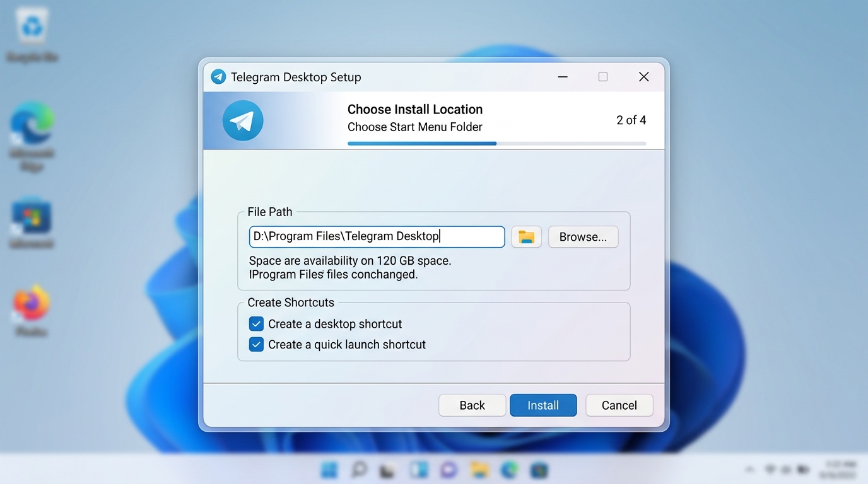Open Task View on the taskbar

(388, 470)
